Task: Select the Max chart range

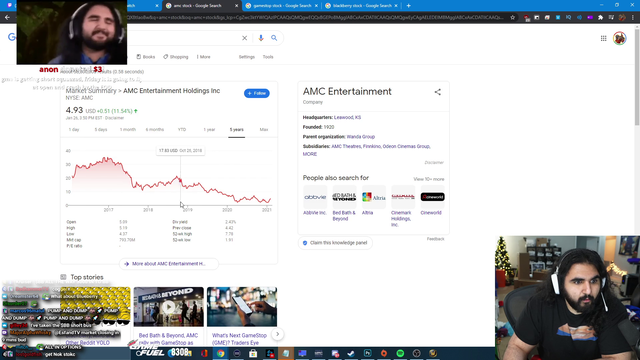Action: (264, 130)
